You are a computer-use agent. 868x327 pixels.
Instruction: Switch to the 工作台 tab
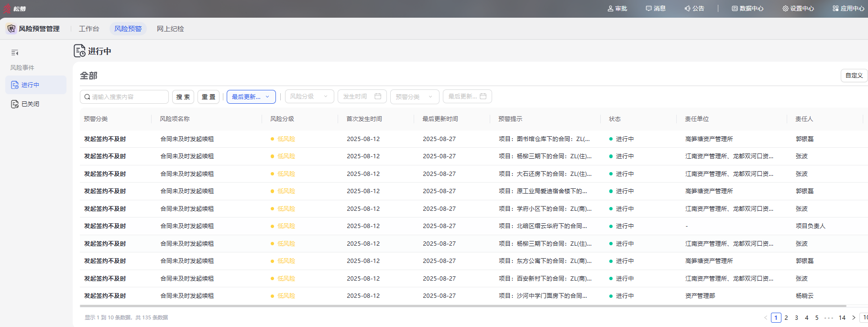89,29
